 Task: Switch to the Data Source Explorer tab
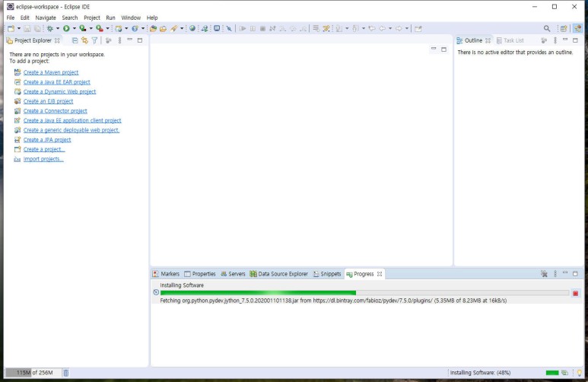coord(279,274)
